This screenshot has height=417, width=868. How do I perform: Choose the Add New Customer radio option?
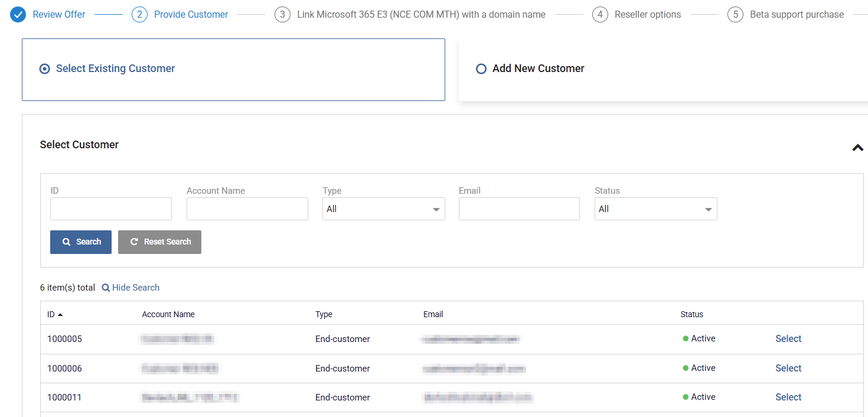[x=481, y=69]
